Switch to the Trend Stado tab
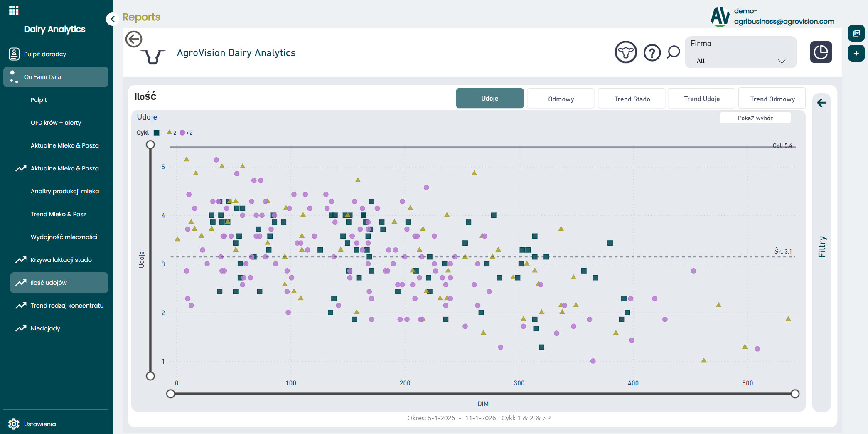868x434 pixels. click(632, 99)
